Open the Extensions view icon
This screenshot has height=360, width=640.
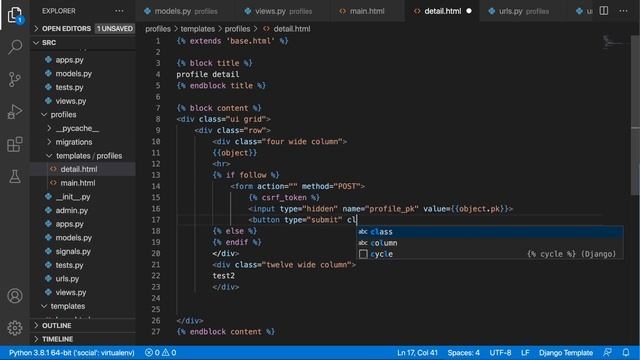pos(15,144)
